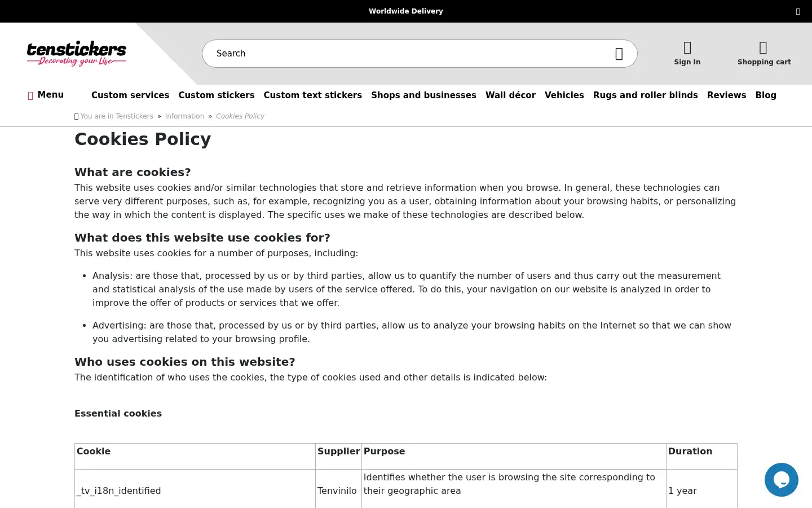Image resolution: width=812 pixels, height=508 pixels.
Task: Open Rugs and roller blinds
Action: (646, 95)
